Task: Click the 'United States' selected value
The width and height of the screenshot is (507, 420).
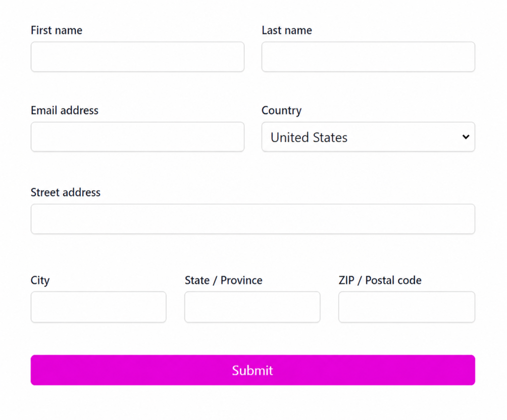Action: pos(309,138)
